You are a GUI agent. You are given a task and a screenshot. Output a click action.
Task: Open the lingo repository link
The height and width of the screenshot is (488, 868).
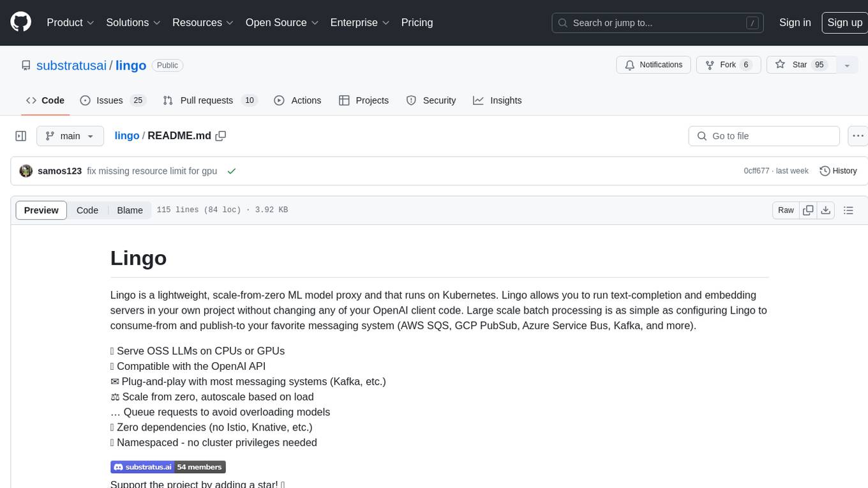coord(131,65)
